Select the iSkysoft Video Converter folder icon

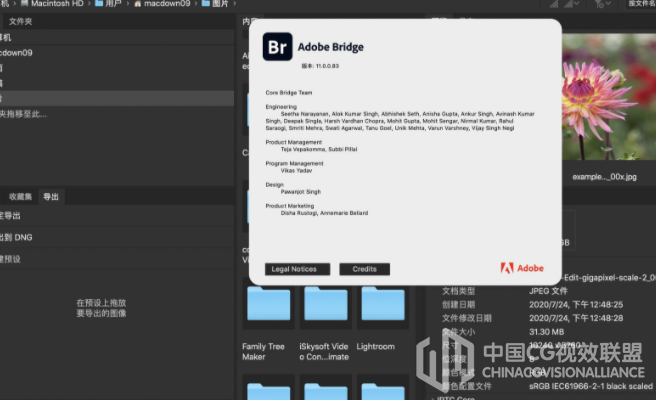pyautogui.click(x=325, y=304)
